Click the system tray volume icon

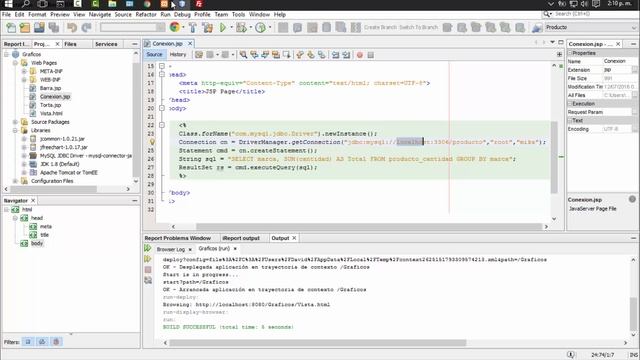(x=584, y=4)
